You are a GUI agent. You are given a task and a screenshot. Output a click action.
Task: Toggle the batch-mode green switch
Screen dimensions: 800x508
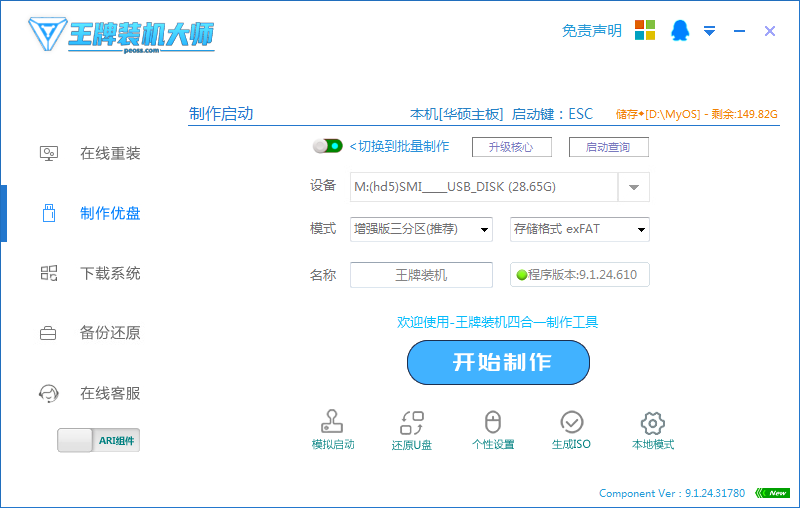pos(328,146)
